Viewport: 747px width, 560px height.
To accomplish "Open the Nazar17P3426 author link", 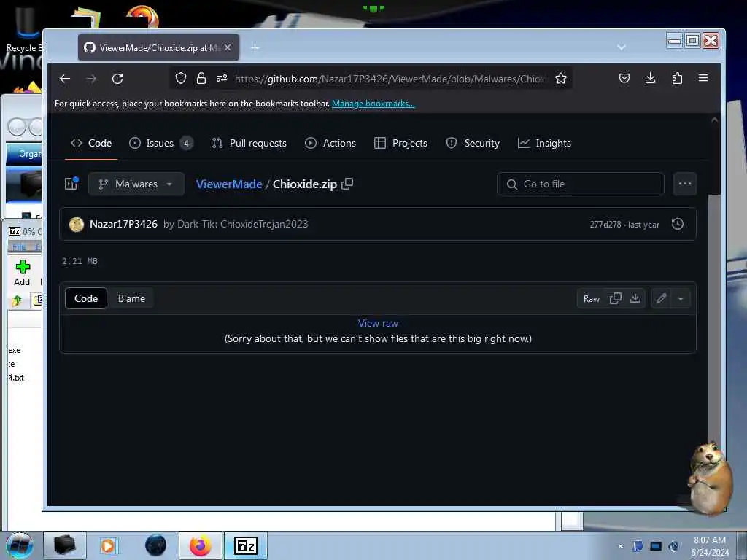I will (x=123, y=224).
